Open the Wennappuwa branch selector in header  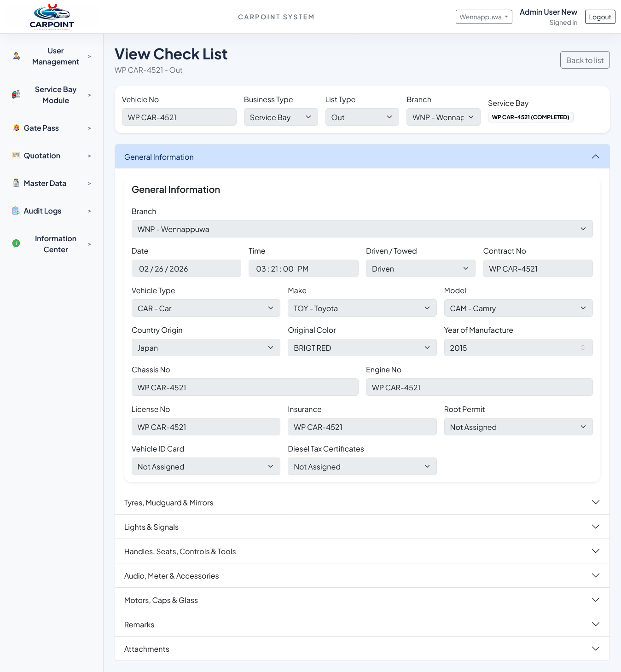[484, 17]
